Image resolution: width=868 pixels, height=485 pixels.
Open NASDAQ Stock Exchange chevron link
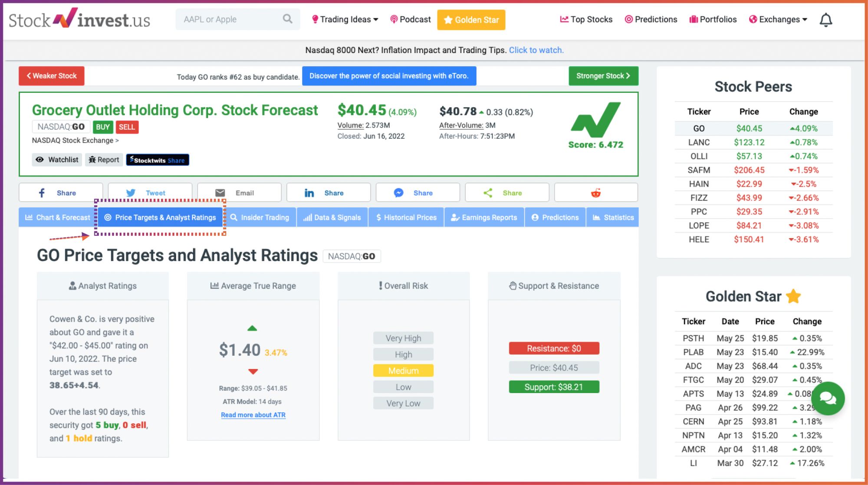(x=75, y=141)
